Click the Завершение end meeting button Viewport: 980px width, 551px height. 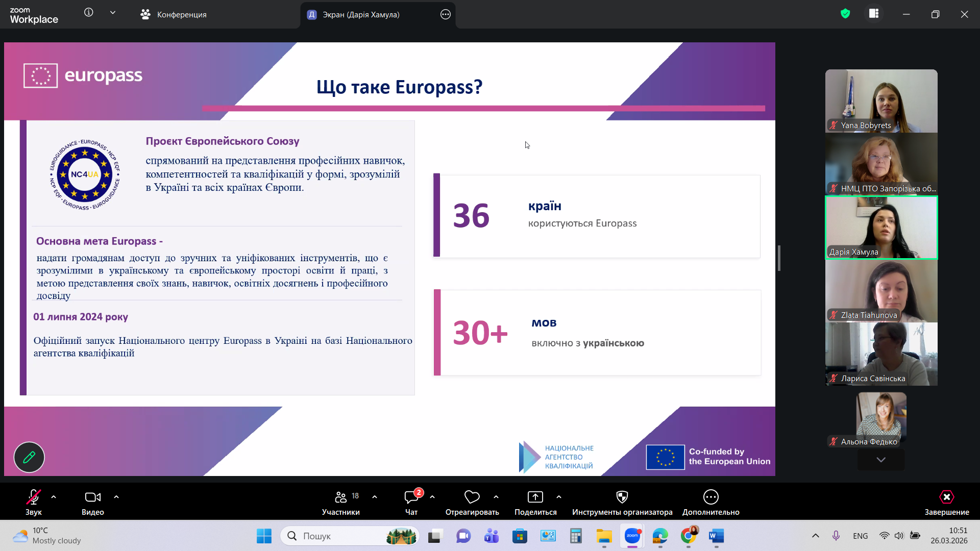[947, 502]
